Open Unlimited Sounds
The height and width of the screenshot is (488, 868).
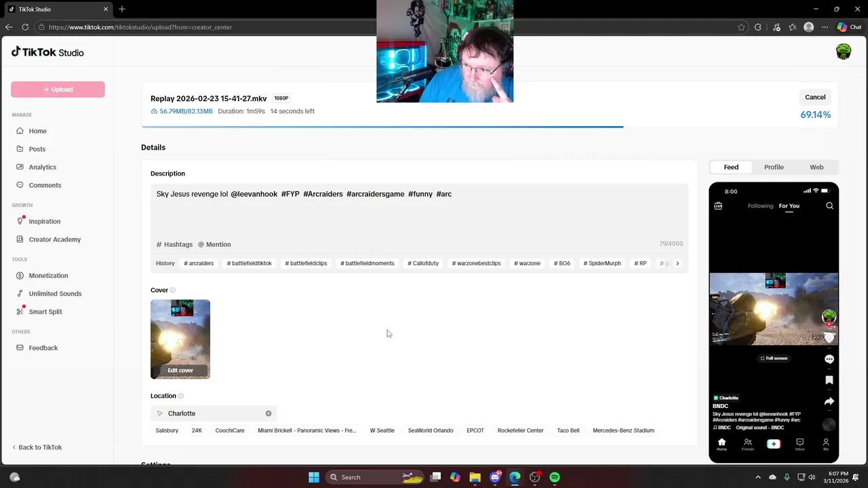55,293
